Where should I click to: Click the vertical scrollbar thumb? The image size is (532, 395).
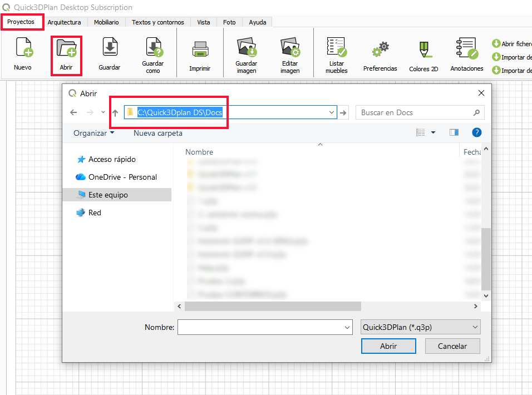coord(486,259)
